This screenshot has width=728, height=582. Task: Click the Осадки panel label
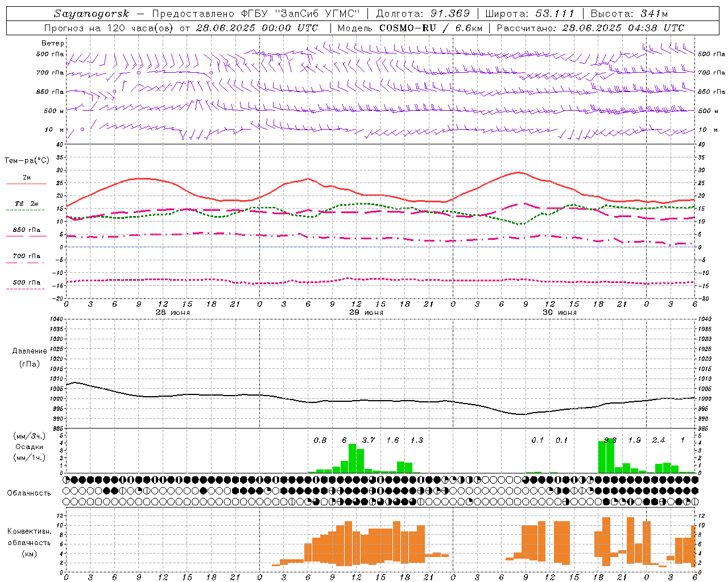pos(29,447)
